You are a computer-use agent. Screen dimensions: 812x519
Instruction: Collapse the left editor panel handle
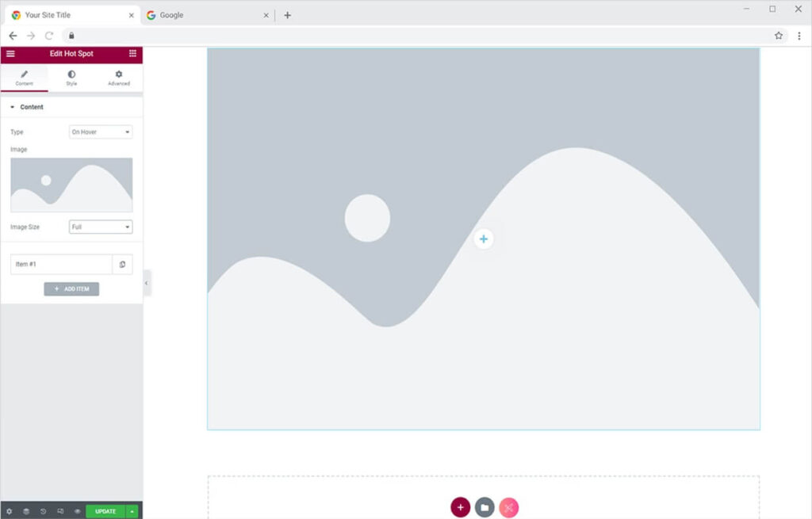pyautogui.click(x=147, y=283)
